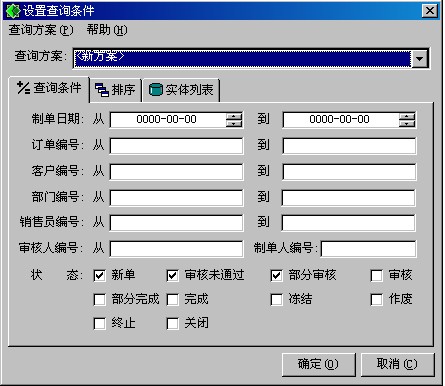
Task: Click the 制单人编号 input field
Action: (368, 249)
